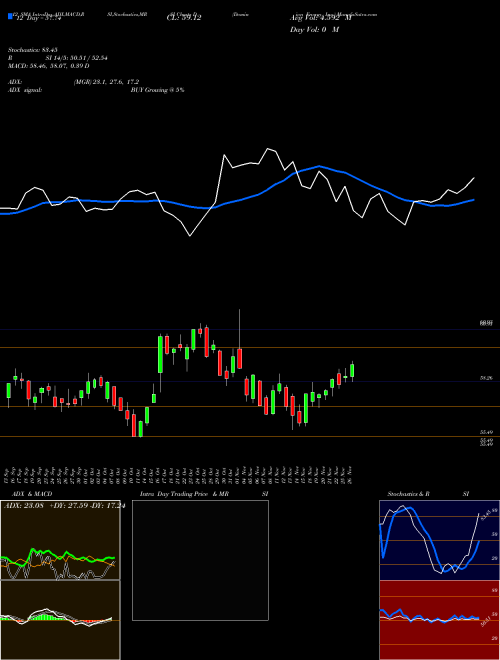This screenshot has width=500, height=660.
Task: Click the last green candle on the chart
Action: (x=352, y=370)
